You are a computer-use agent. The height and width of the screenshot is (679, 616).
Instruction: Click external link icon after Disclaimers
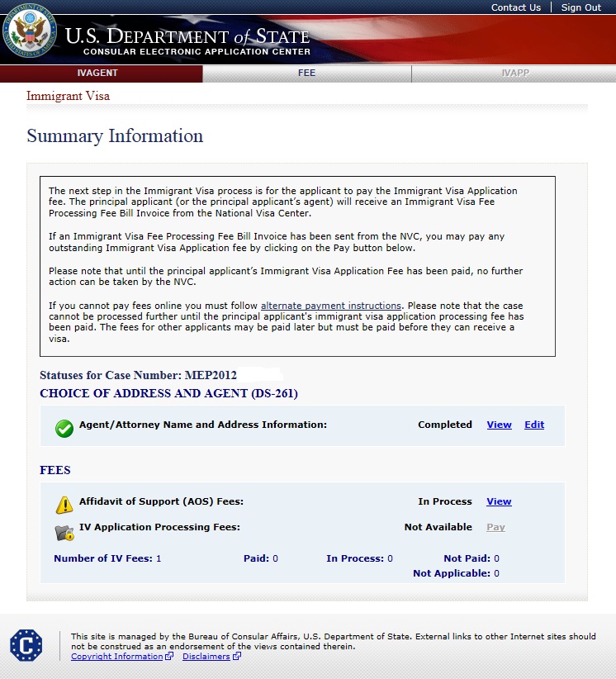point(237,656)
